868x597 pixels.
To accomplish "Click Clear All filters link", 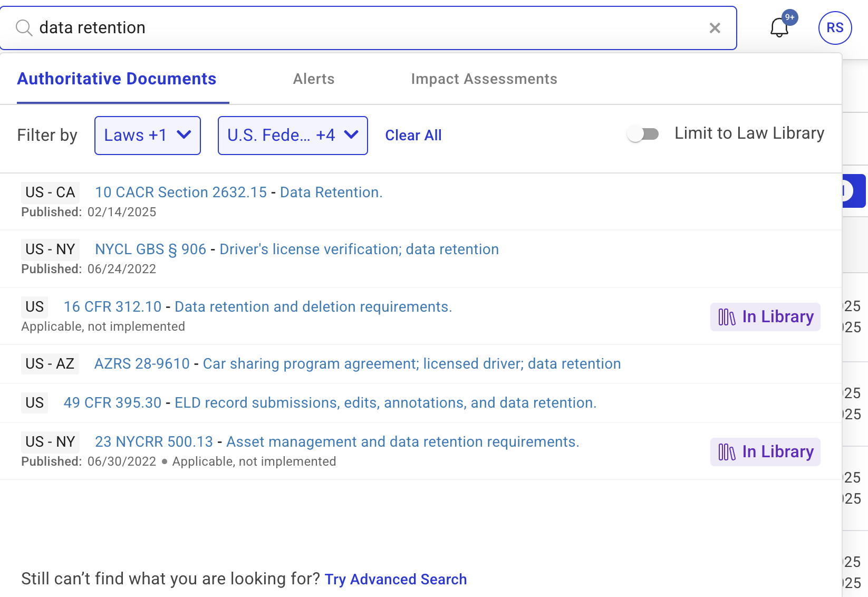I will point(413,136).
